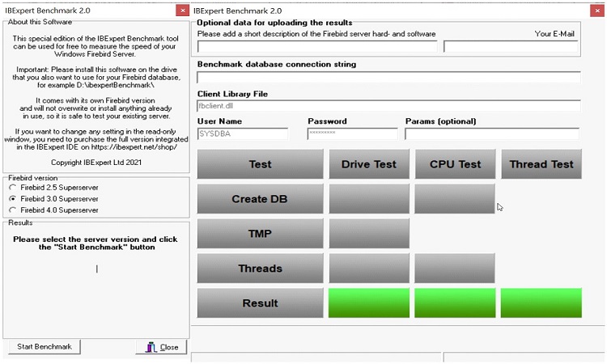Close the left IBExpert Benchmark window
Image resolution: width=607 pixels, height=364 pixels.
pyautogui.click(x=183, y=11)
